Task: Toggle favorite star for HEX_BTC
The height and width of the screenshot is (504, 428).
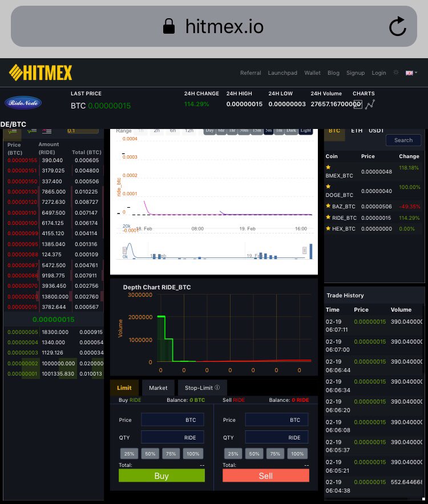Action: [328, 228]
